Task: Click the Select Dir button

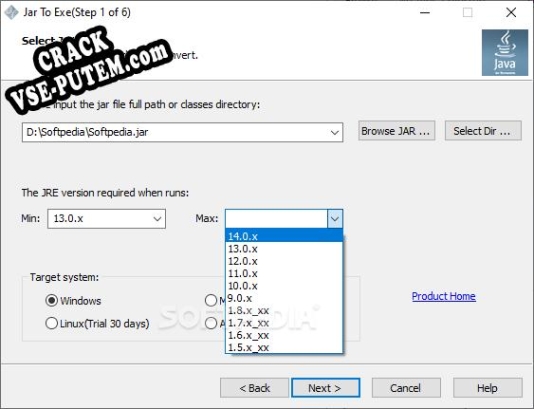Action: tap(483, 131)
